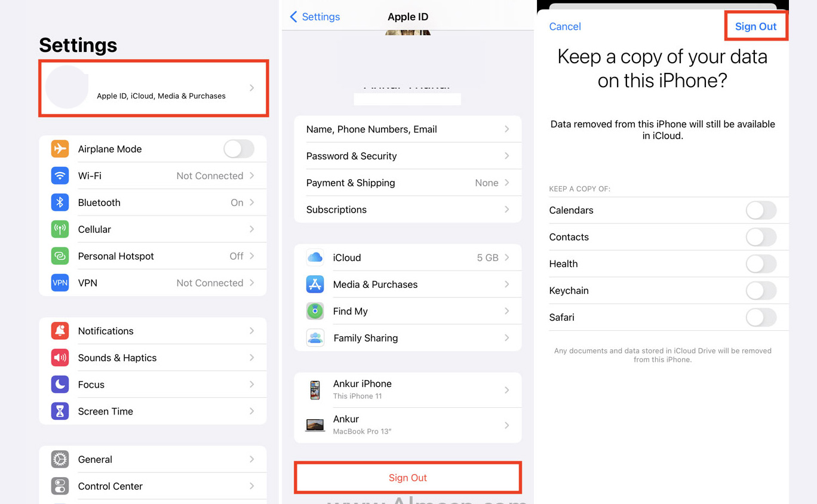Tap the Screen Time hourglass icon
Image resolution: width=817 pixels, height=504 pixels.
pos(60,411)
